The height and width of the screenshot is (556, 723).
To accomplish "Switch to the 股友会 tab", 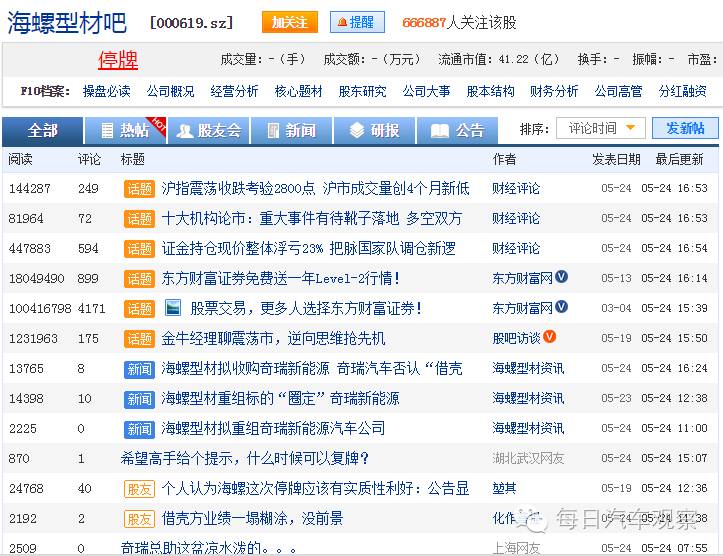I will (209, 130).
